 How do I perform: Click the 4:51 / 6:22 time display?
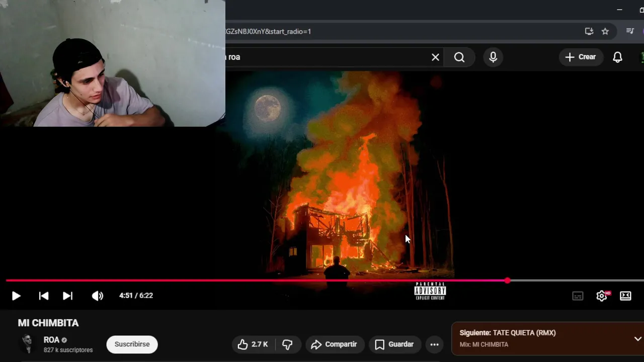click(136, 296)
